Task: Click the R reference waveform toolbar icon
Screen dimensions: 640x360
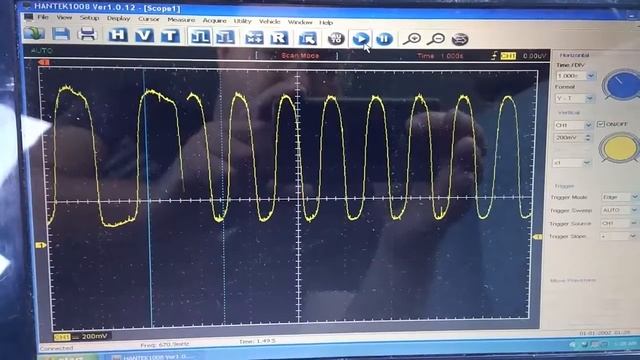Action: 279,38
